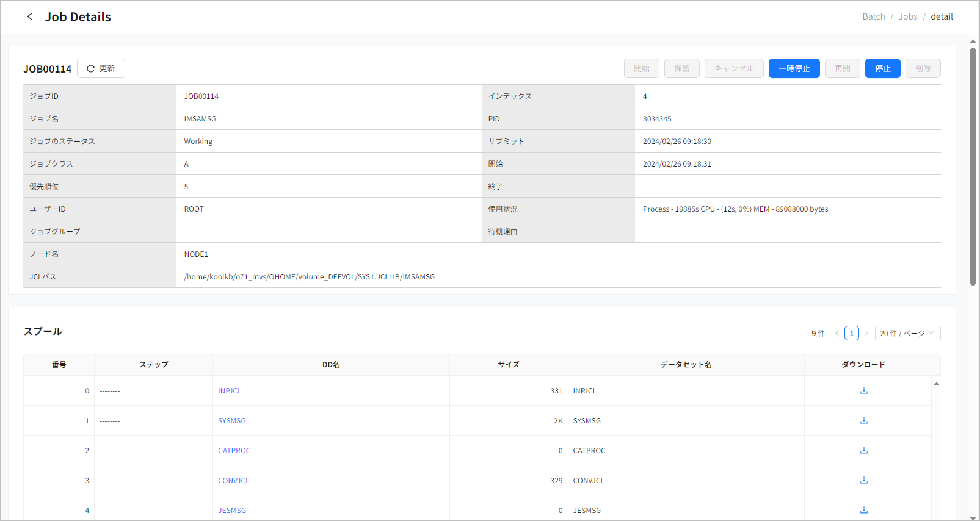980x521 pixels.
Task: Open the Jobs breadcrumb link
Action: pyautogui.click(x=907, y=16)
